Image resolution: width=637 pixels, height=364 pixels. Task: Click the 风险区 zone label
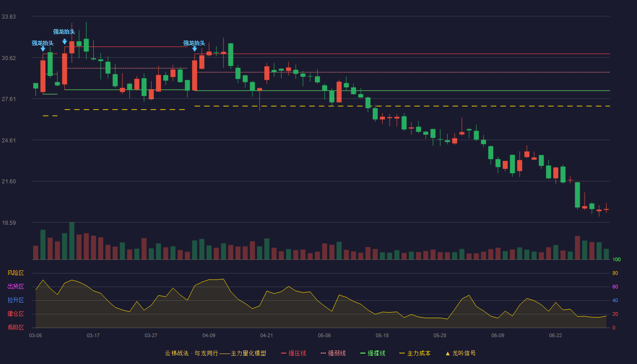coord(15,273)
